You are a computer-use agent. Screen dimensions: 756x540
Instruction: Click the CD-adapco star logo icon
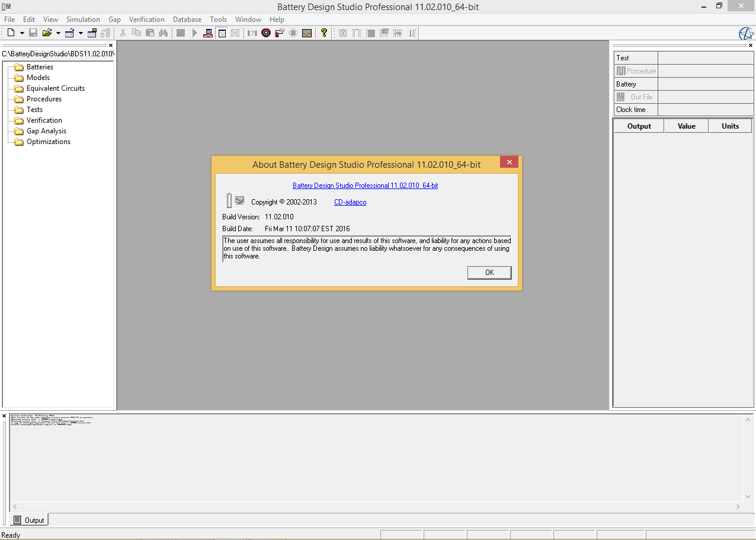(x=746, y=34)
